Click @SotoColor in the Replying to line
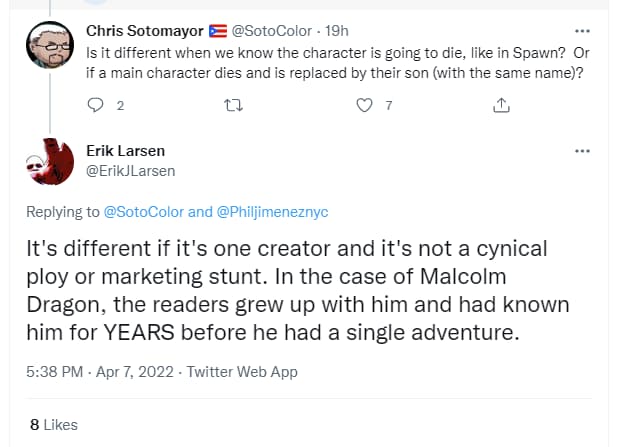 click(144, 212)
